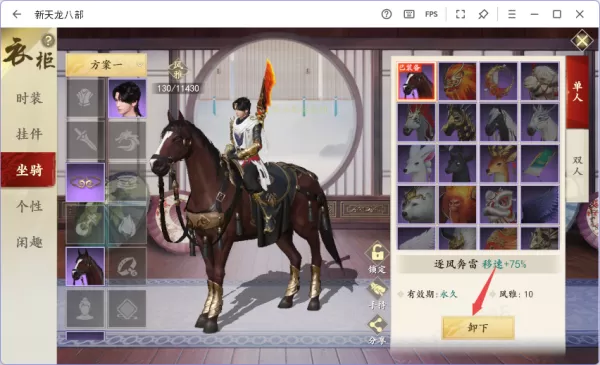Choose the grey horse with red mane
The height and width of the screenshot is (365, 600).
coord(416,123)
